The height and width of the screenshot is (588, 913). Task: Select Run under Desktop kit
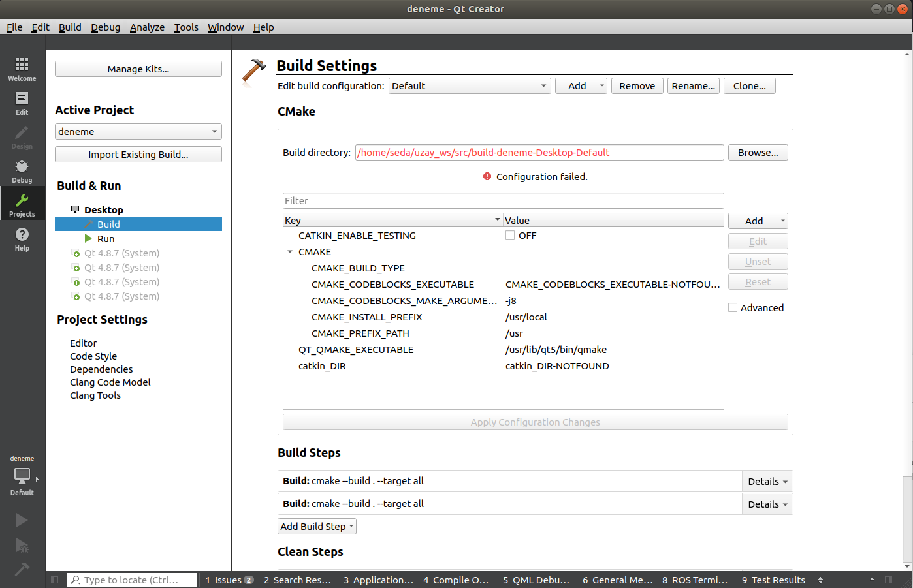click(x=106, y=239)
